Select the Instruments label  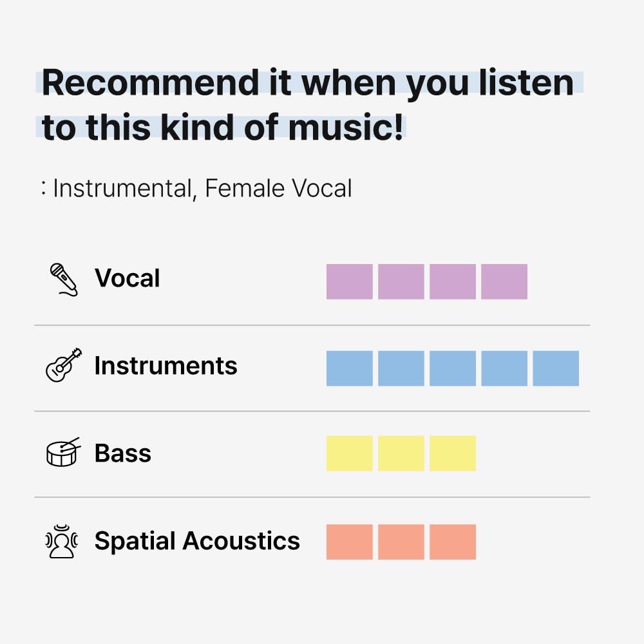(166, 366)
